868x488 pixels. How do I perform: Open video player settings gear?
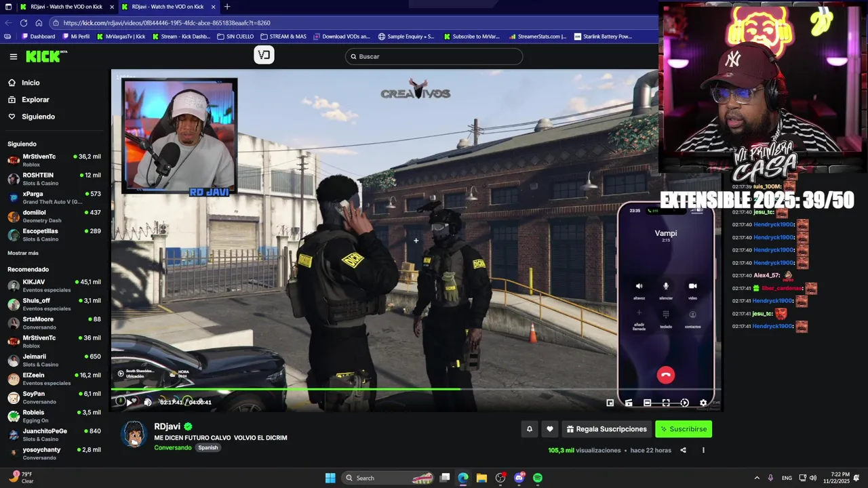point(703,403)
